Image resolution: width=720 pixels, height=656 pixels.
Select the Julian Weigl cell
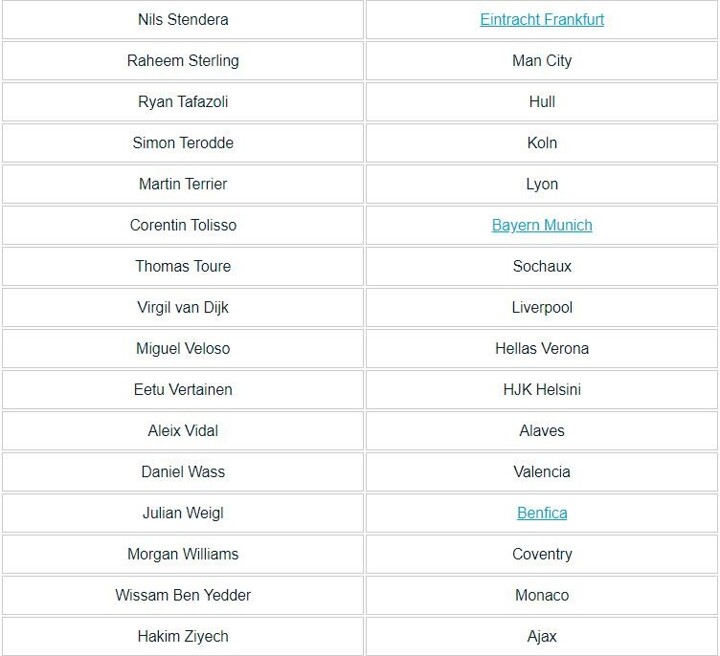pos(183,513)
